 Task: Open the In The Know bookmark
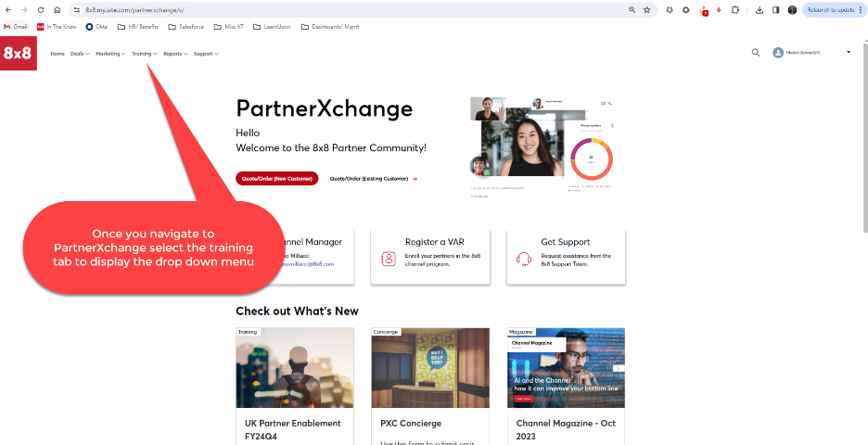[57, 27]
